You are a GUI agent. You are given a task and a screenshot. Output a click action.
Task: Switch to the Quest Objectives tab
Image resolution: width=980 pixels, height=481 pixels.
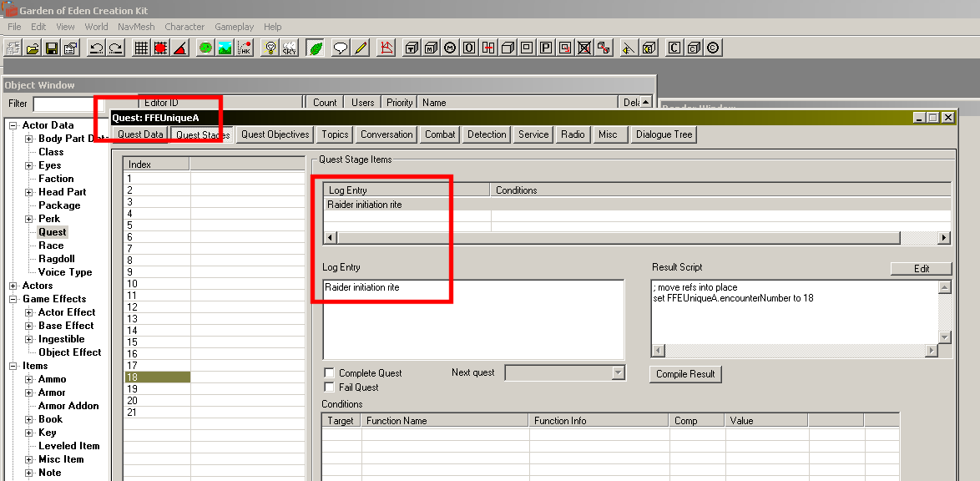275,134
